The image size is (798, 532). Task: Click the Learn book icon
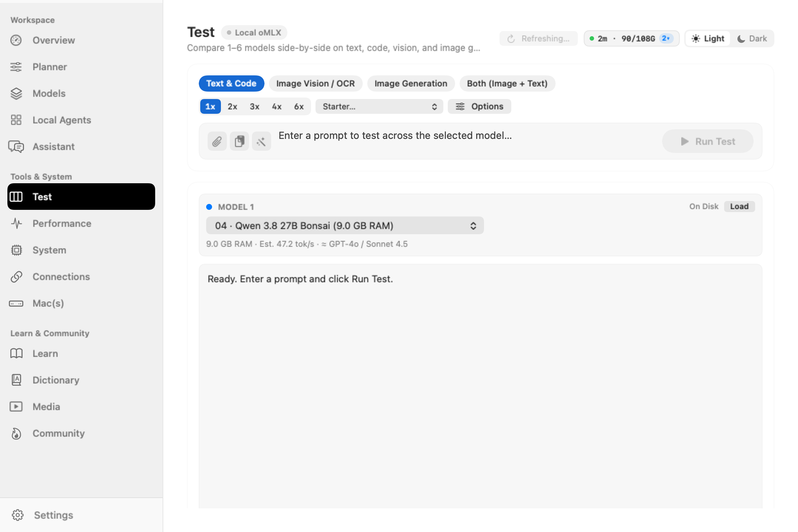point(16,354)
